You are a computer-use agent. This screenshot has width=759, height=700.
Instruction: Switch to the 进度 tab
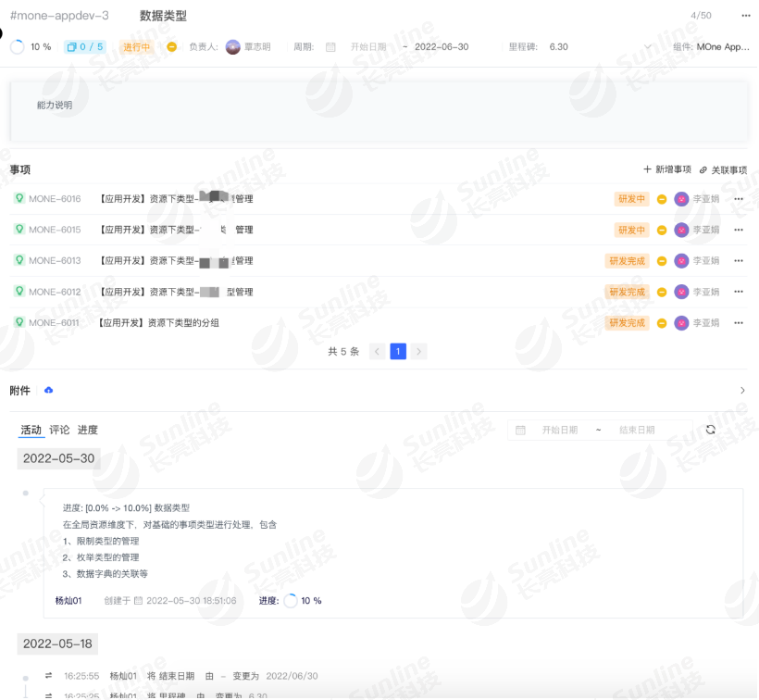click(x=88, y=430)
